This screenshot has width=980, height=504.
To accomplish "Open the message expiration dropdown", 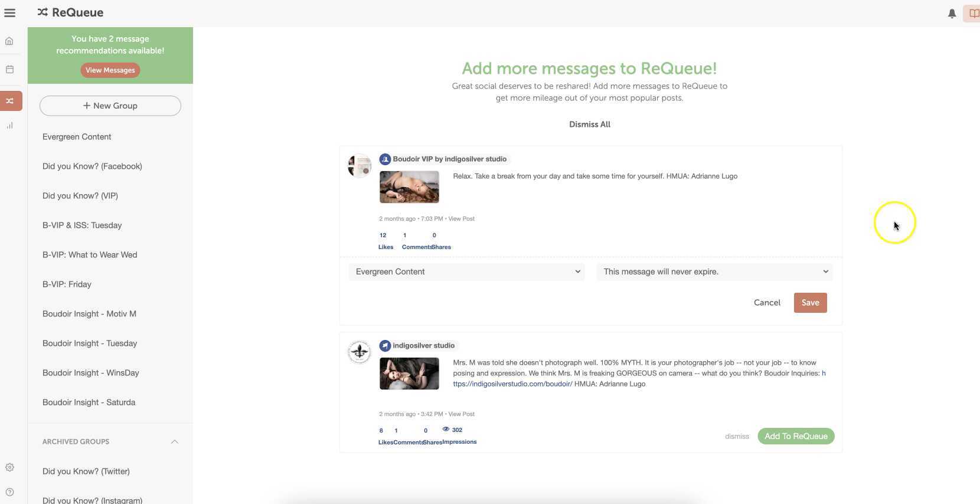I will click(715, 272).
